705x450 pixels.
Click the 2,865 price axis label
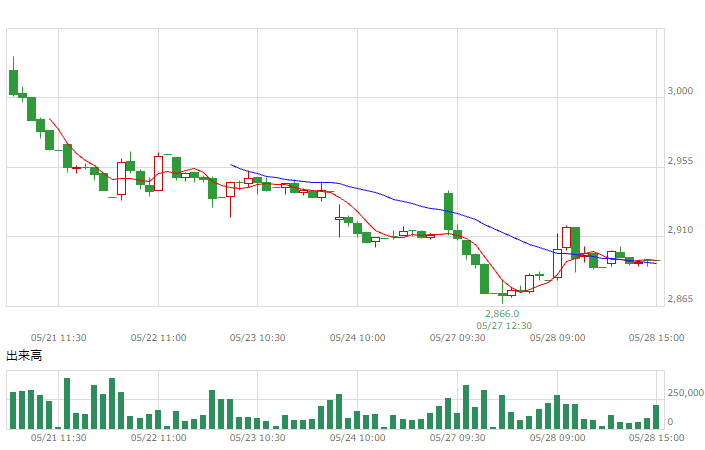[x=680, y=299]
